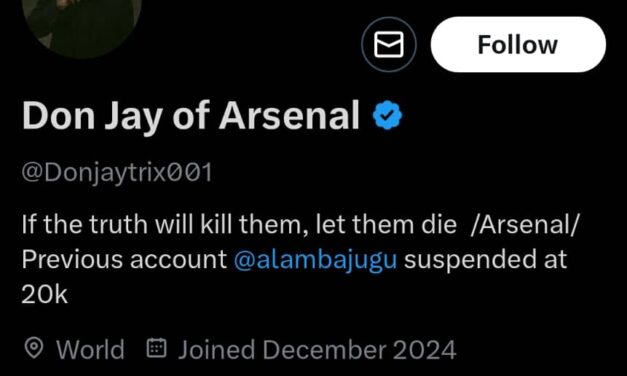
Task: Click the location pin icon
Action: (34, 348)
